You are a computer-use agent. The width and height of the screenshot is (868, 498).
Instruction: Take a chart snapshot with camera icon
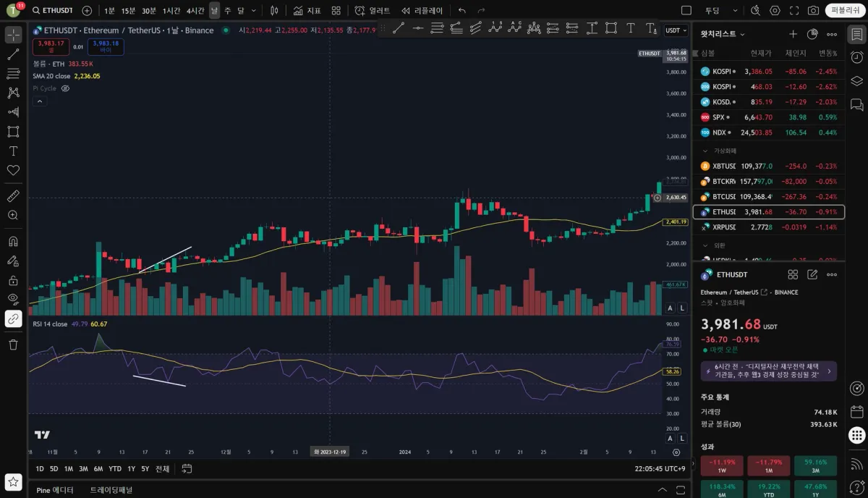pos(814,11)
